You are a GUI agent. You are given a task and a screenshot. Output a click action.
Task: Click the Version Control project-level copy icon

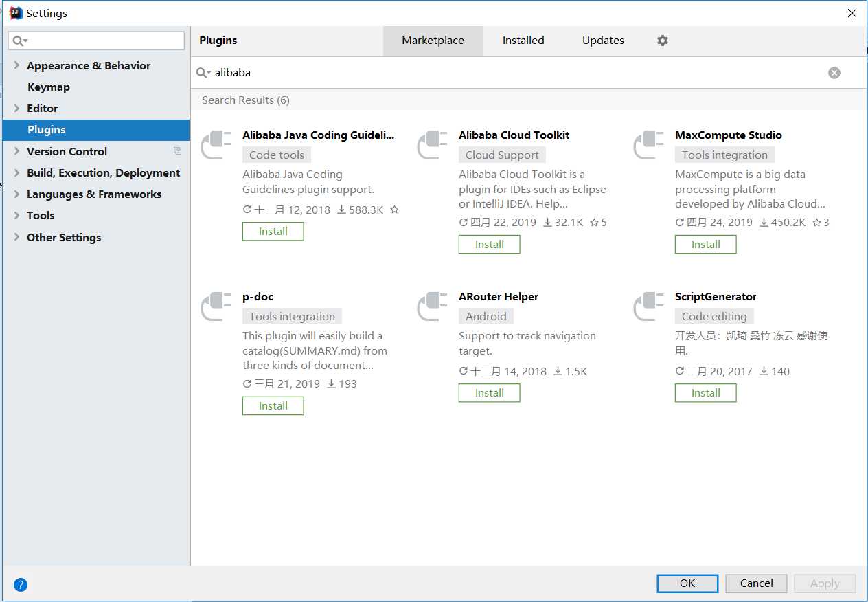tap(177, 151)
